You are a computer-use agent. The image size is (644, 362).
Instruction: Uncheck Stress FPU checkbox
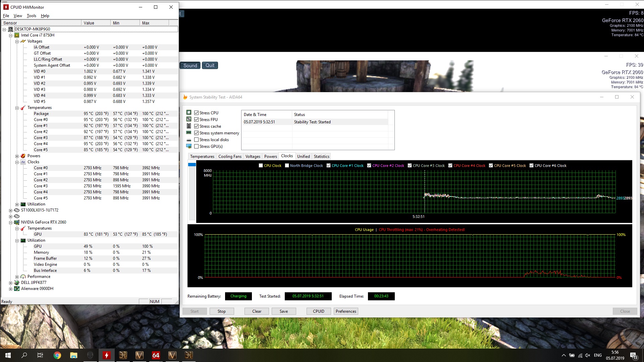click(197, 120)
